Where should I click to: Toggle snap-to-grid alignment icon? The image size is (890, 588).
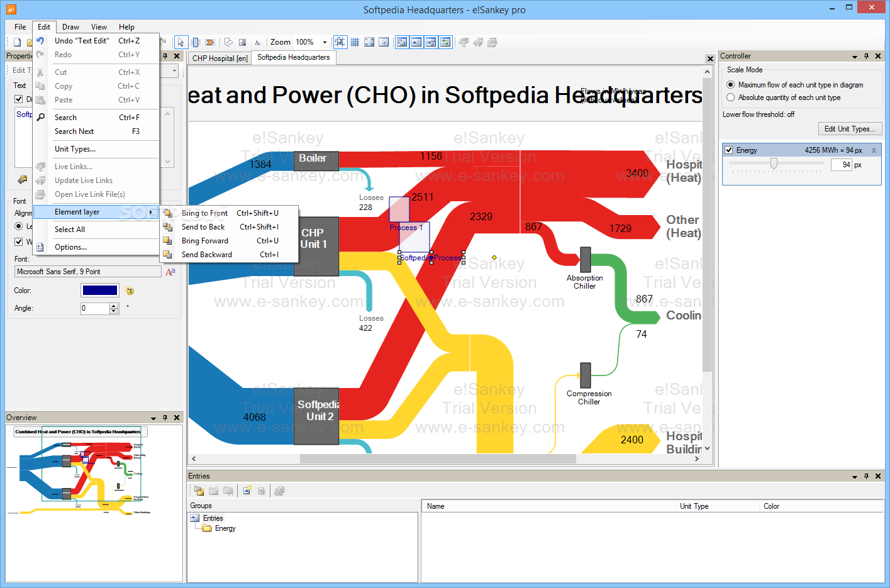(x=340, y=42)
